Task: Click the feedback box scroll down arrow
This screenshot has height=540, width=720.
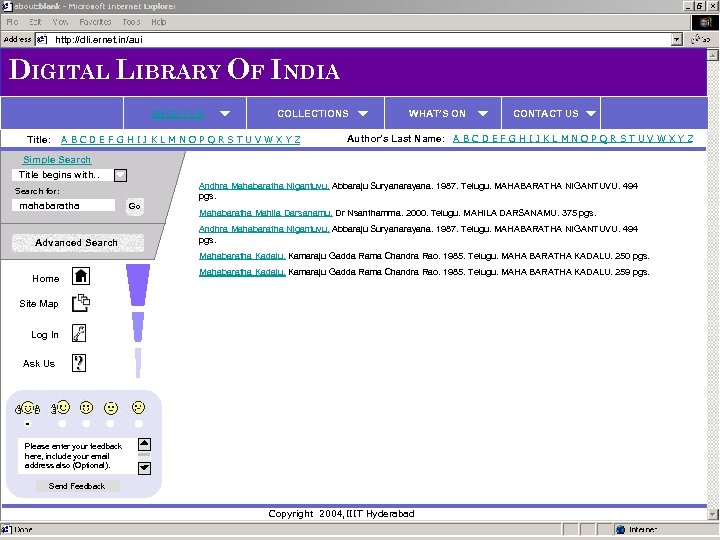Action: [x=144, y=468]
